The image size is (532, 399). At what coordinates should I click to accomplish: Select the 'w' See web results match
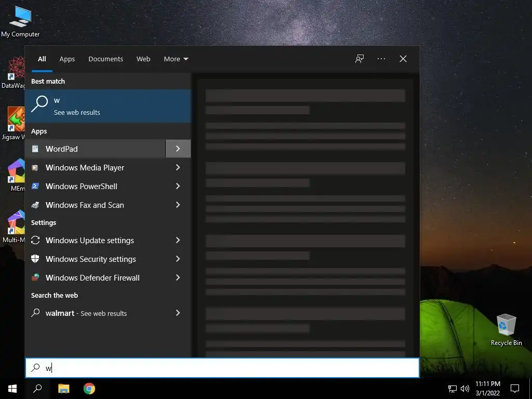(x=108, y=106)
